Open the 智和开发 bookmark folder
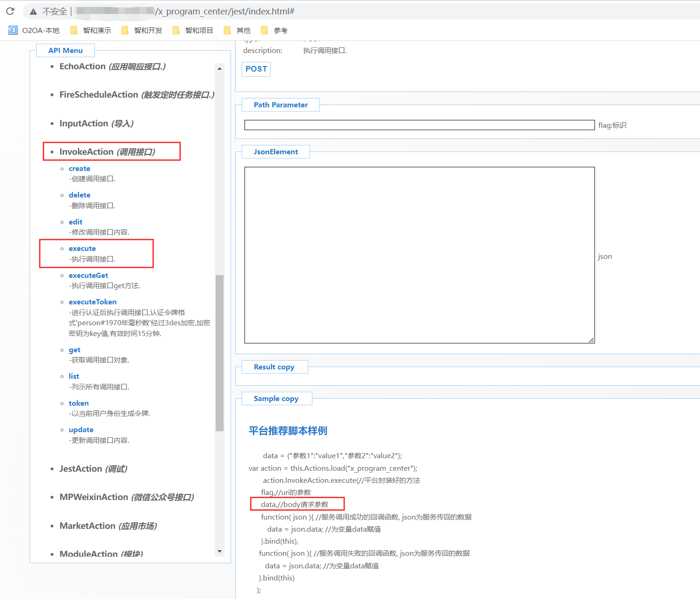The height and width of the screenshot is (599, 700). (142, 30)
